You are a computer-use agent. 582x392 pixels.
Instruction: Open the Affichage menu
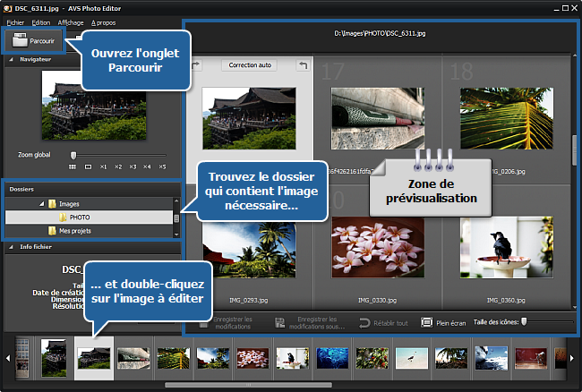[x=70, y=21]
